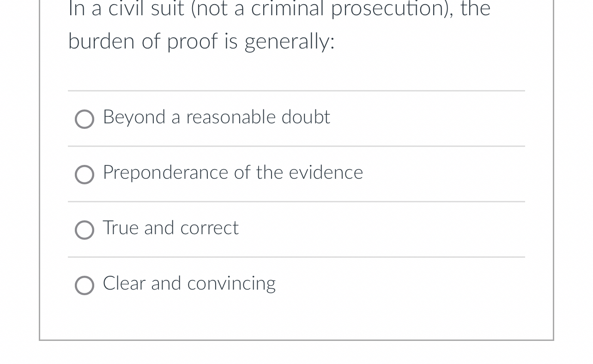Select the 'True and correct' radio button
The width and height of the screenshot is (593, 364).
[85, 230]
